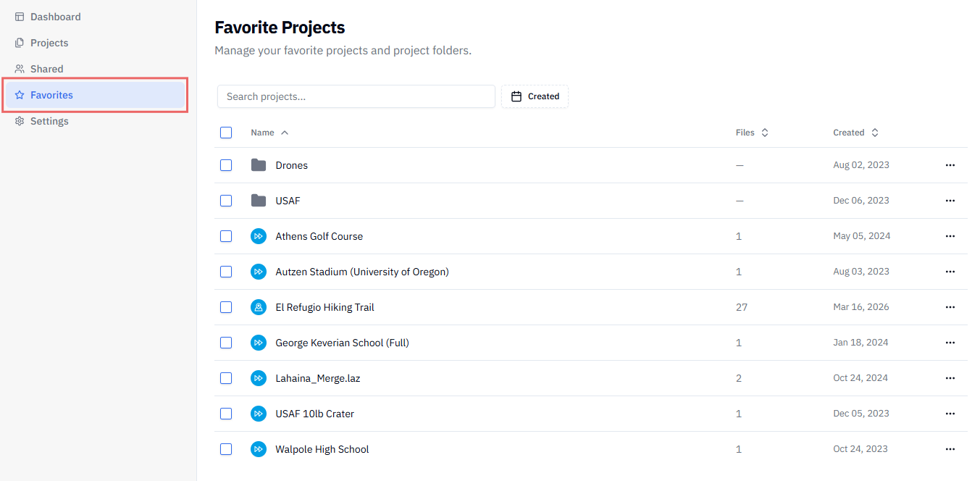Open Autzen Stadium (University of Oregon) project
The width and height of the screenshot is (980, 481).
[362, 272]
